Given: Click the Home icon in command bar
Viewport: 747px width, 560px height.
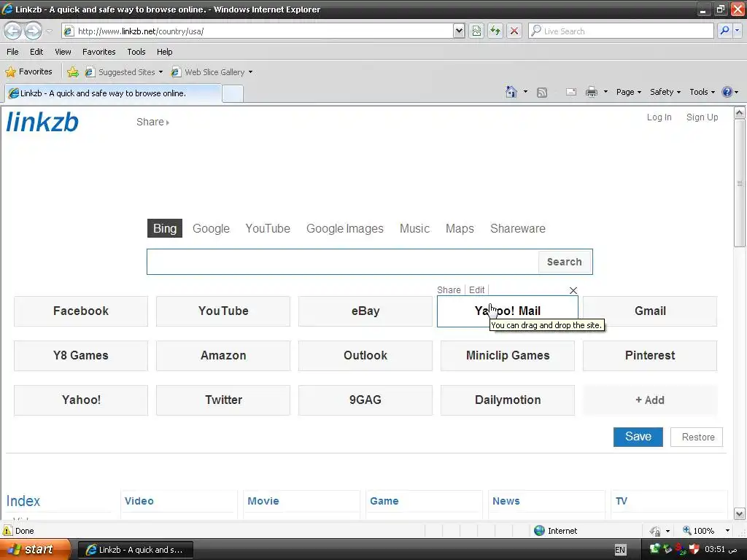Looking at the screenshot, I should pyautogui.click(x=511, y=92).
